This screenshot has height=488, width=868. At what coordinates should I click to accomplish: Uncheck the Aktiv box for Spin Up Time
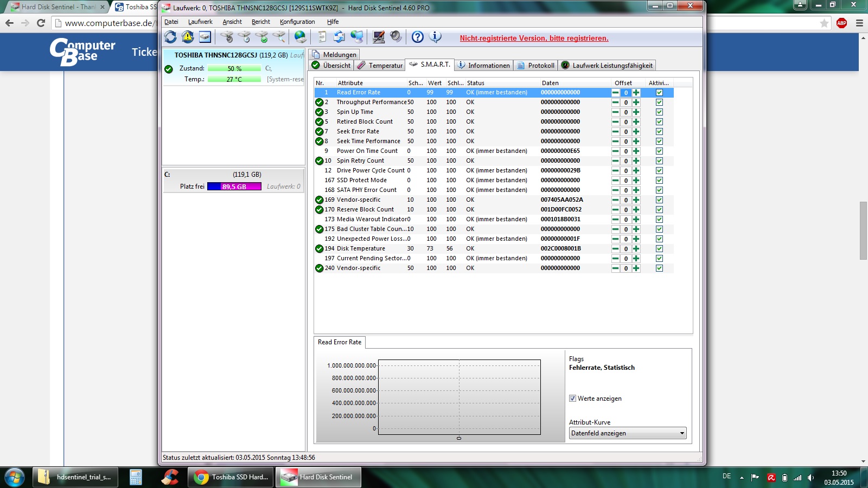tap(659, 112)
